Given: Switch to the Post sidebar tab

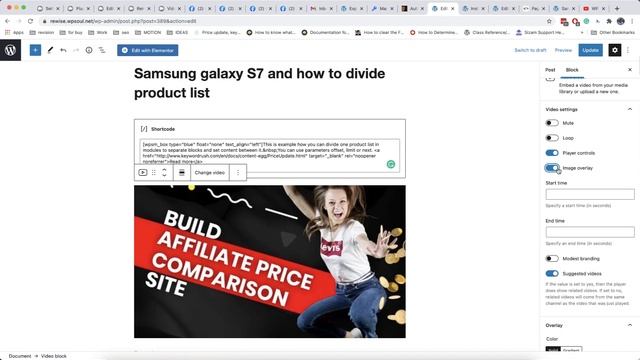Looking at the screenshot, I should click(550, 70).
